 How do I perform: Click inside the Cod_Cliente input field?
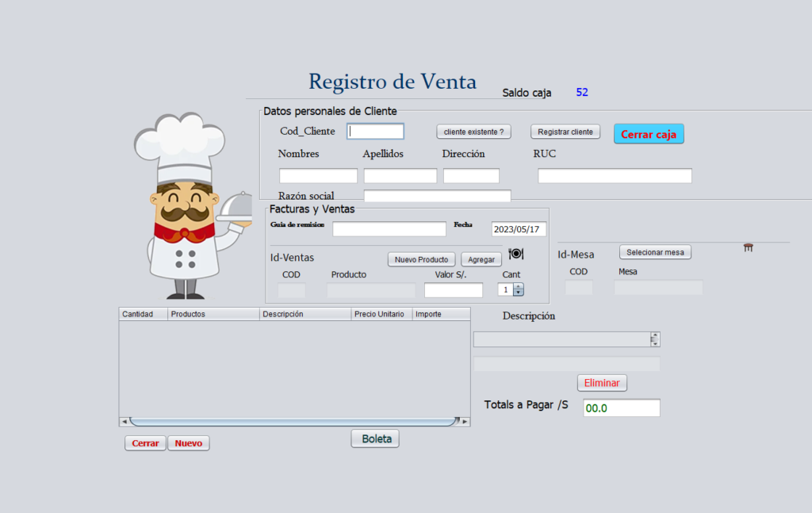click(x=376, y=131)
